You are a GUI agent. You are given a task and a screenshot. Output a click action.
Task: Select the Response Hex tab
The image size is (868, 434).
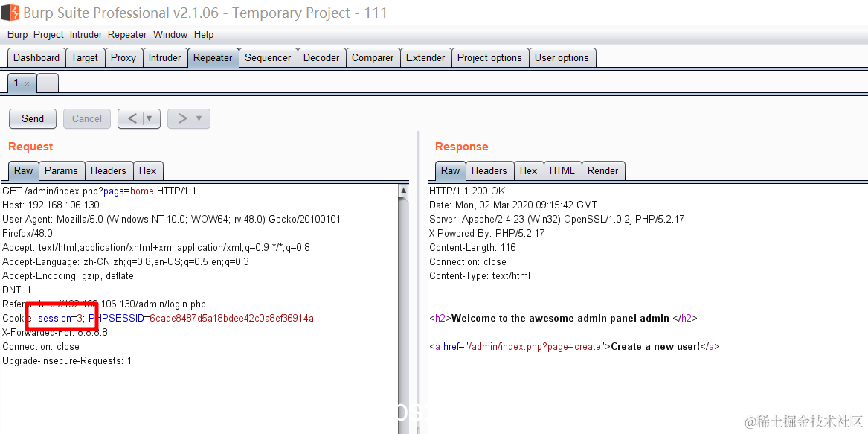[x=529, y=170]
